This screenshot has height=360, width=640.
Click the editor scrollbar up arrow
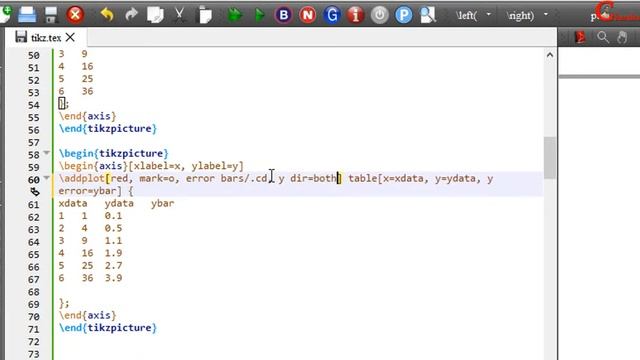[x=550, y=55]
